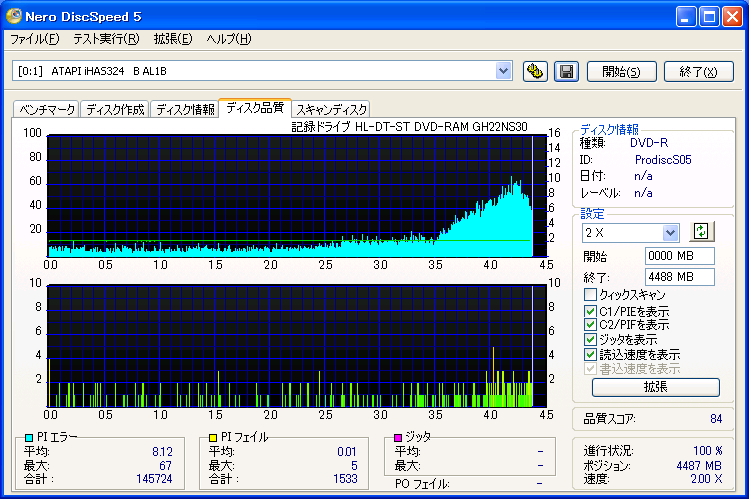The width and height of the screenshot is (749, 499).
Task: Click the start position 0000 MB field
Action: pos(679,256)
